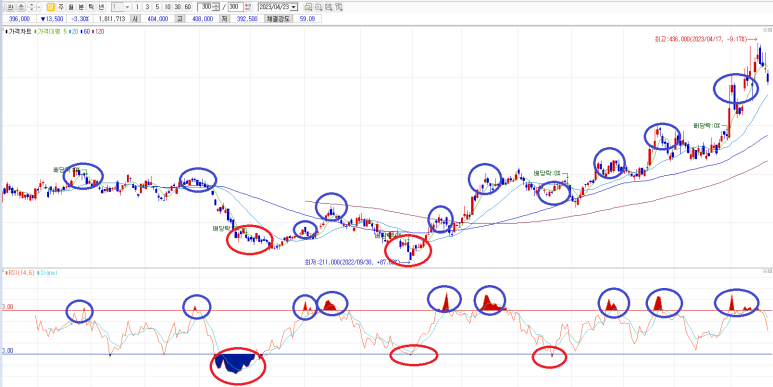Click the second toolbar button next to 관

(x=21, y=7)
